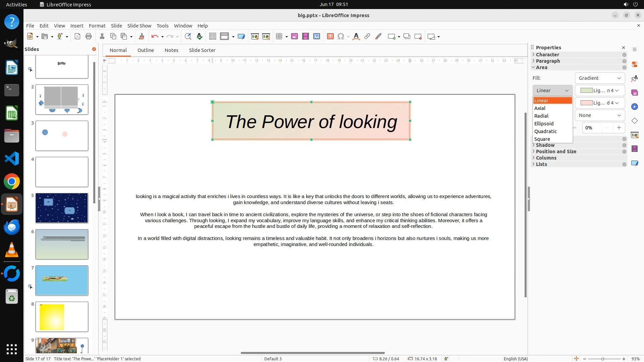The width and height of the screenshot is (644, 362).
Task: Click the Insert Chart toolbar icon
Action: 316,37
